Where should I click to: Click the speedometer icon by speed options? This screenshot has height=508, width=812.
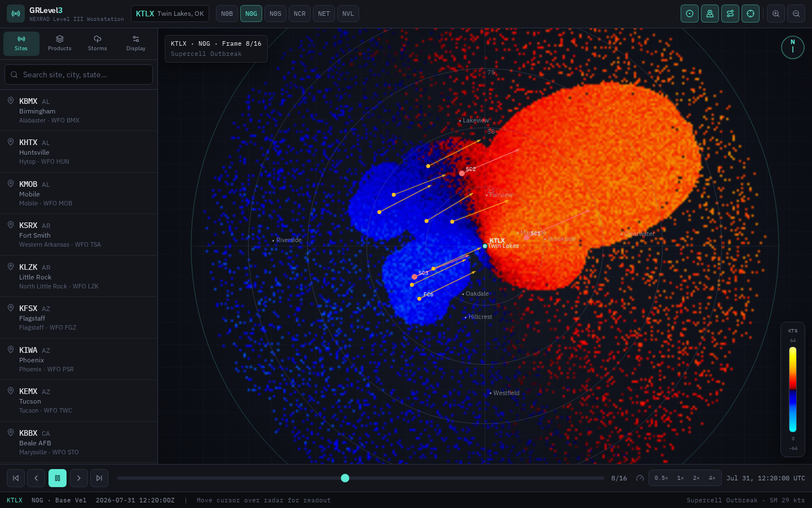pos(640,478)
